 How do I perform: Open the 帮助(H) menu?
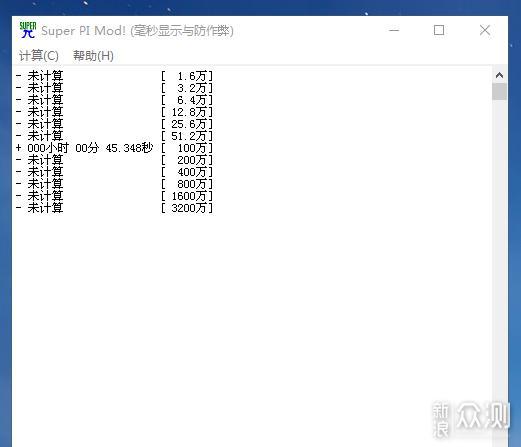[93, 56]
